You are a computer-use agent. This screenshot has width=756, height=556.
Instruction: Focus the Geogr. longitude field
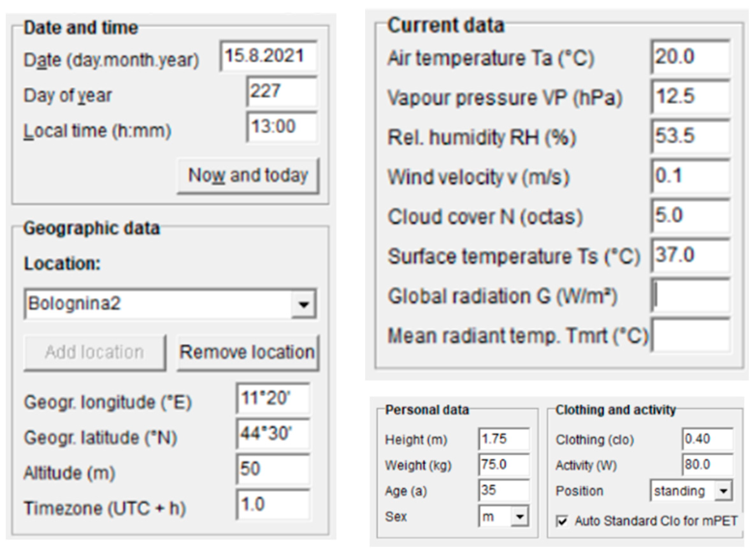(272, 399)
